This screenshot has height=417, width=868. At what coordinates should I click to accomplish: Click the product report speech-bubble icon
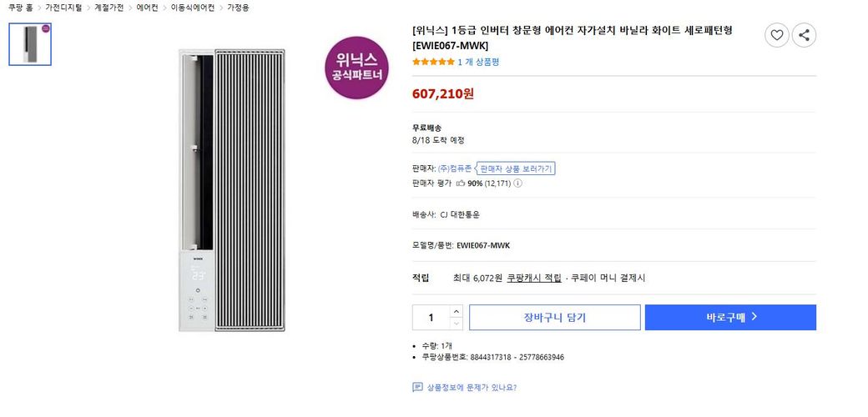(x=417, y=387)
